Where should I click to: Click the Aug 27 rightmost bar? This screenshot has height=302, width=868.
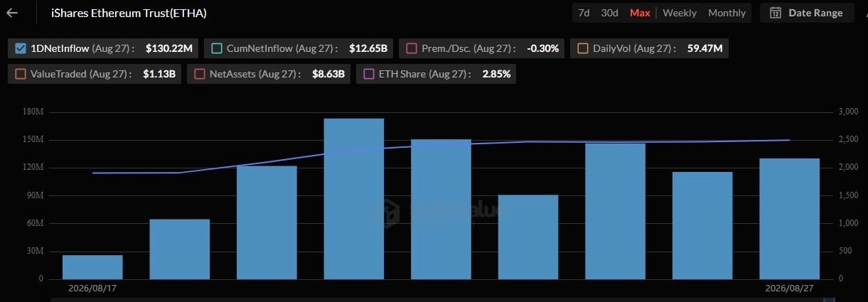(789, 218)
